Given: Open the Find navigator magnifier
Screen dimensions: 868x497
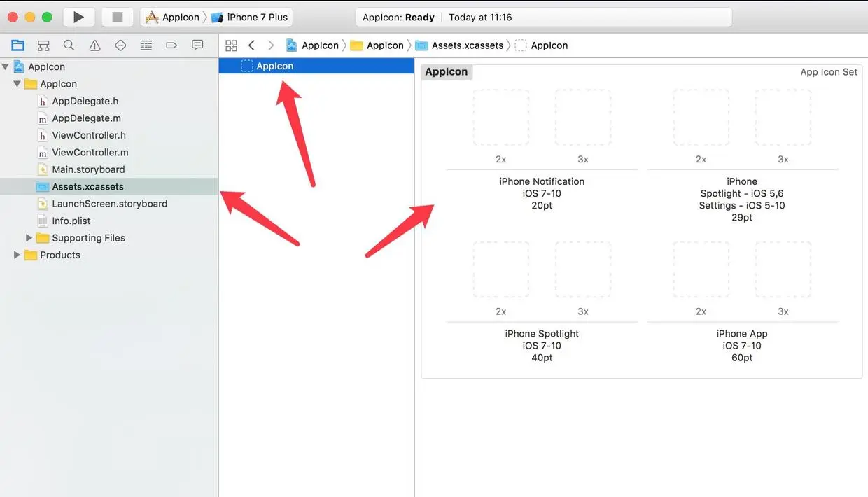Looking at the screenshot, I should 69,45.
